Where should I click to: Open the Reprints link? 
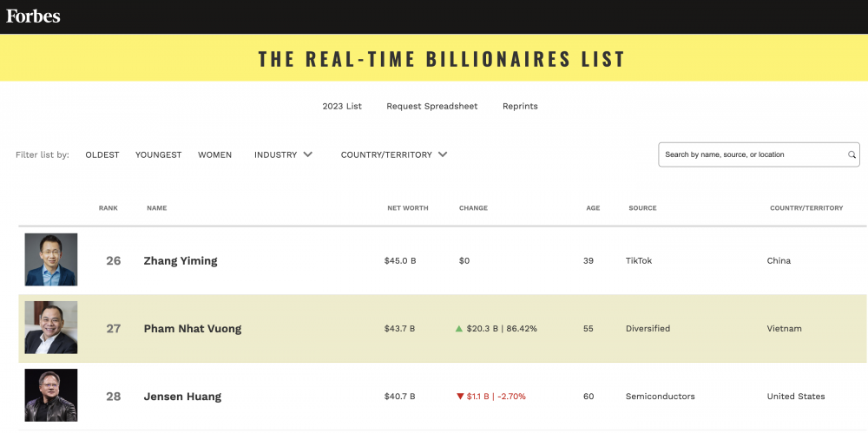coord(520,107)
